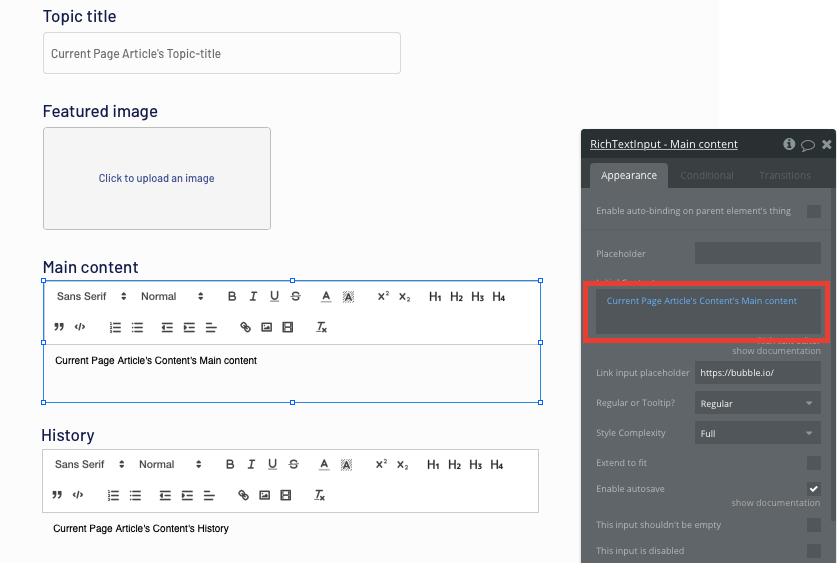Open Sans Serif font dropdown in Main content
837x563 pixels.
tap(91, 296)
